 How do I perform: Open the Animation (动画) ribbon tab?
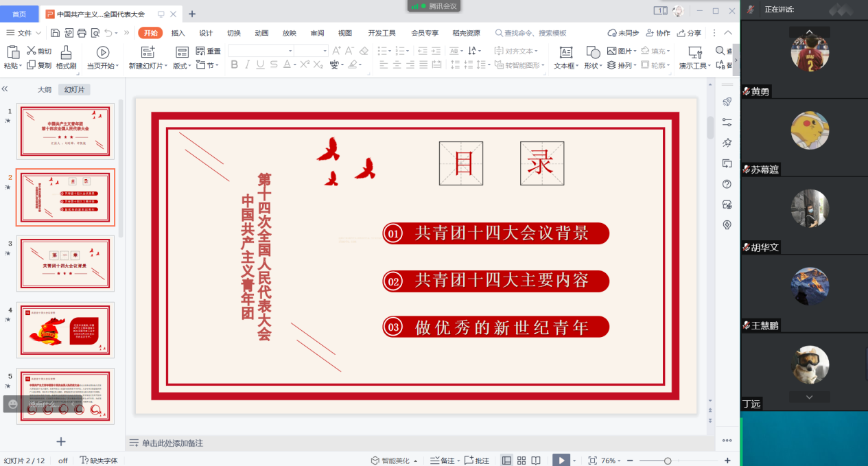coord(261,33)
